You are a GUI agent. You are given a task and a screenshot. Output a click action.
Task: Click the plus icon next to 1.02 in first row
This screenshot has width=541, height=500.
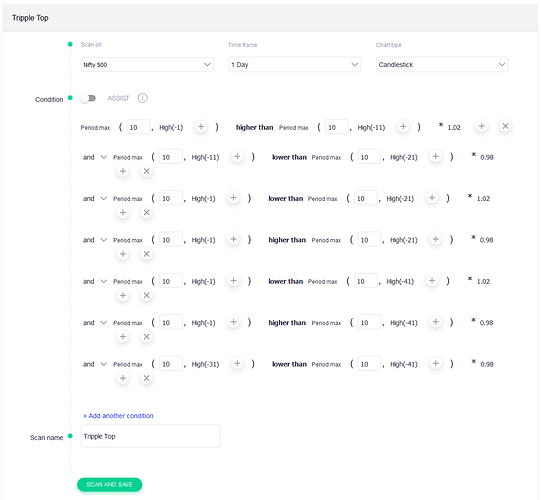click(482, 126)
